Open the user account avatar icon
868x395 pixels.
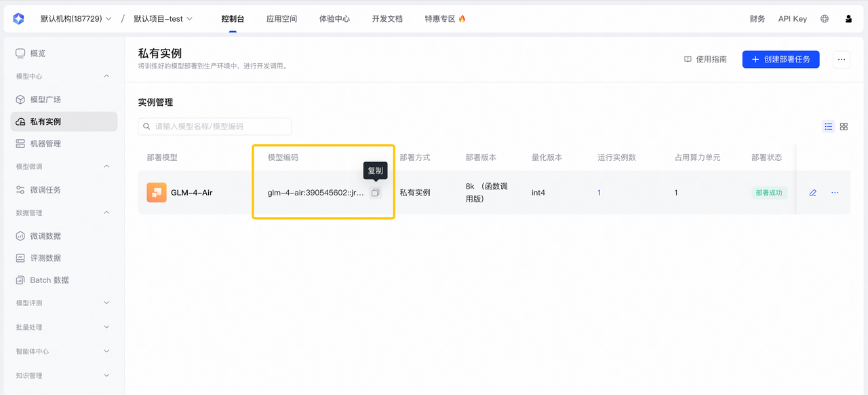848,19
